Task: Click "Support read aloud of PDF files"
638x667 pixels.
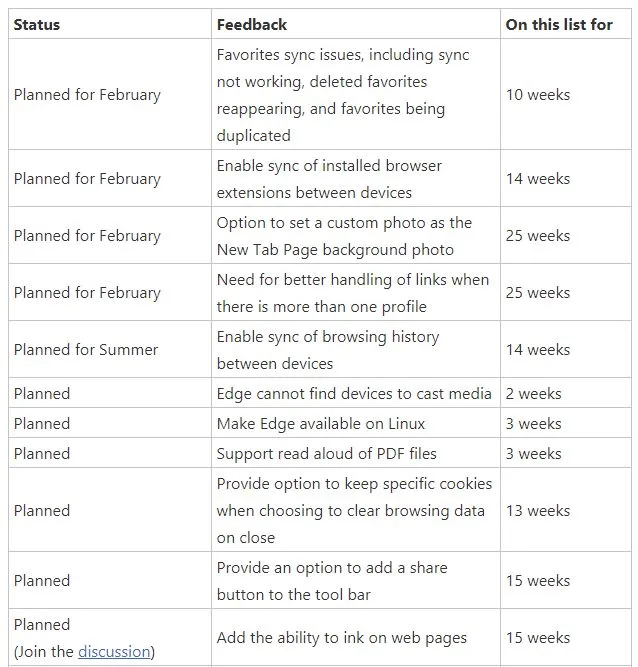Action: 326,454
